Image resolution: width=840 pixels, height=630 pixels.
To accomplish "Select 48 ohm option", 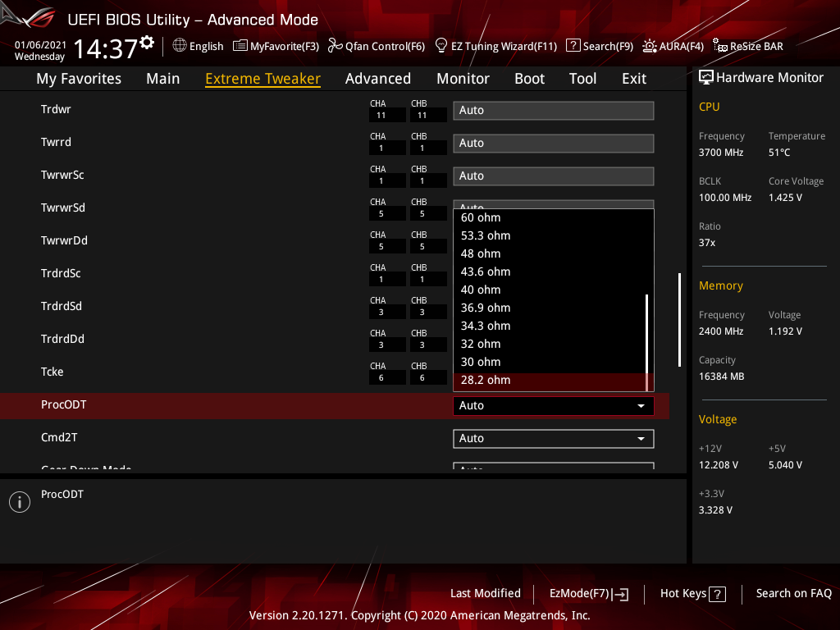I will click(550, 253).
